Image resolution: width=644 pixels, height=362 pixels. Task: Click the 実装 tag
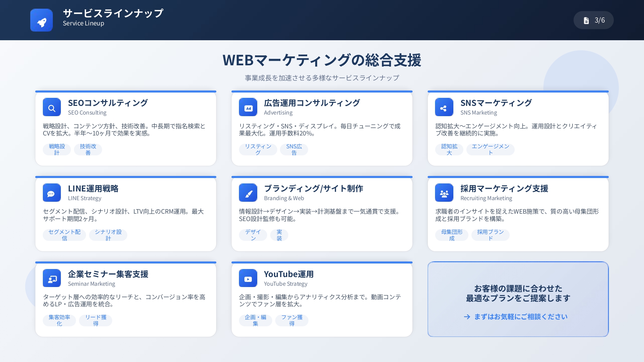click(x=279, y=235)
